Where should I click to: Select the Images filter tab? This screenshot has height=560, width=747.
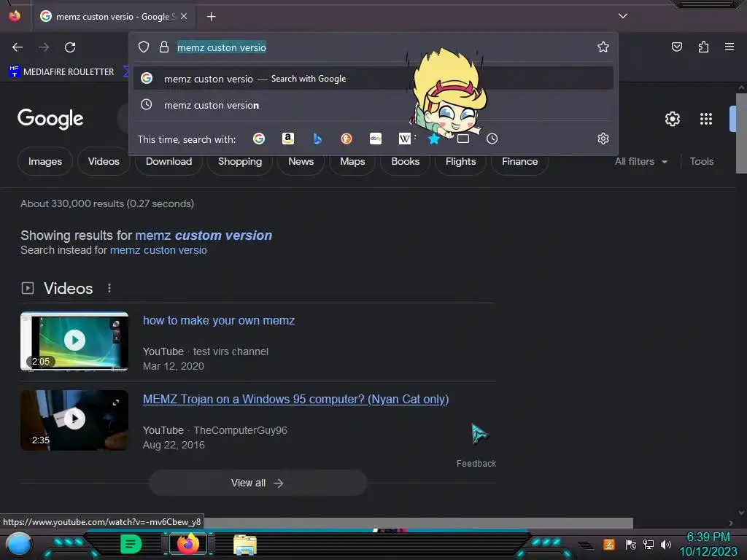pyautogui.click(x=45, y=161)
